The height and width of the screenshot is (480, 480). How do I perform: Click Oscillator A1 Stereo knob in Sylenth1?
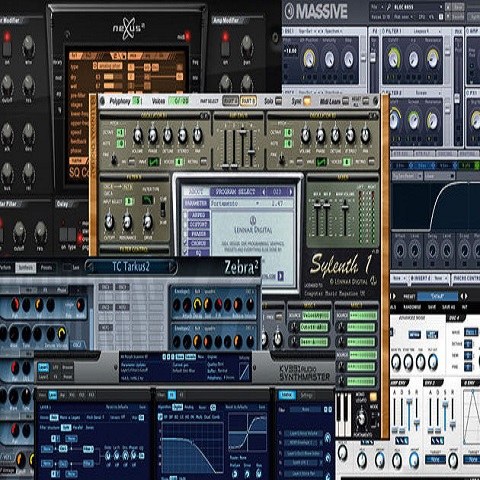pyautogui.click(x=183, y=136)
